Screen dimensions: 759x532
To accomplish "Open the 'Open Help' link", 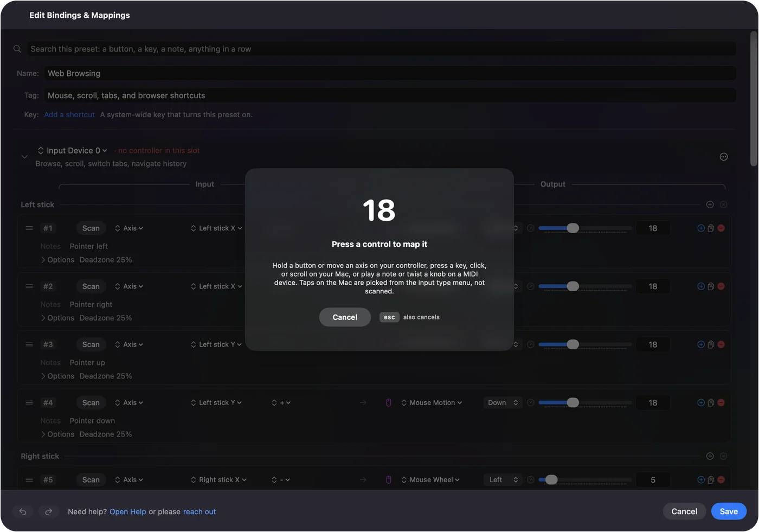I will coord(128,511).
